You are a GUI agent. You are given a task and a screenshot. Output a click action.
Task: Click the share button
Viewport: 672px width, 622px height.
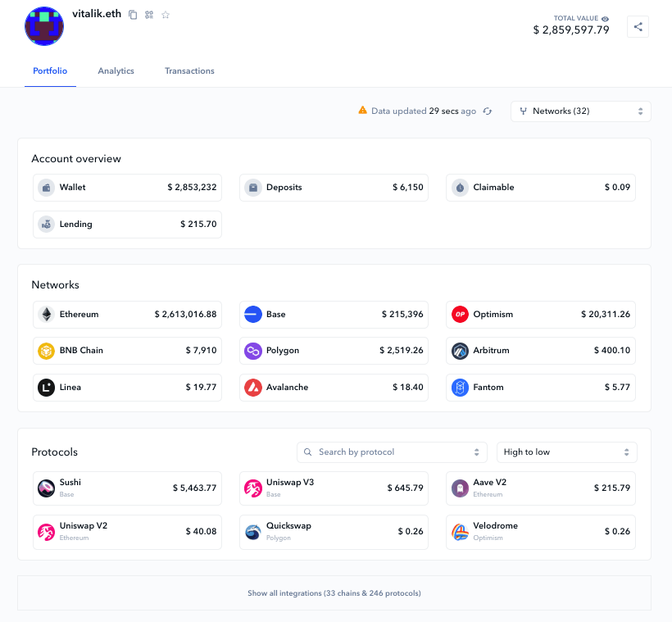638,27
